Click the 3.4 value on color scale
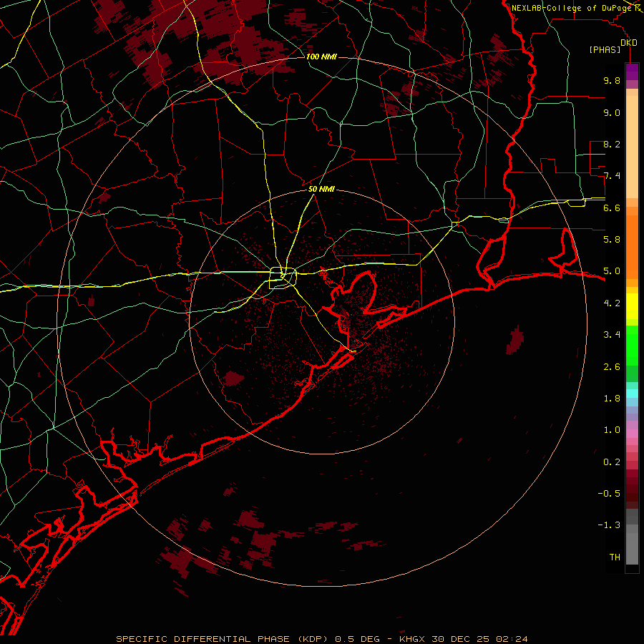 click(612, 335)
